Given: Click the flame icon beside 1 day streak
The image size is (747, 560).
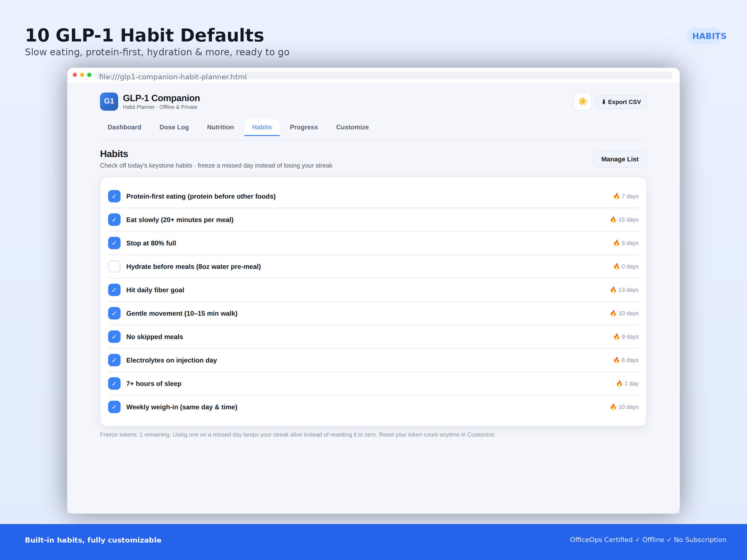Looking at the screenshot, I should pos(619,384).
